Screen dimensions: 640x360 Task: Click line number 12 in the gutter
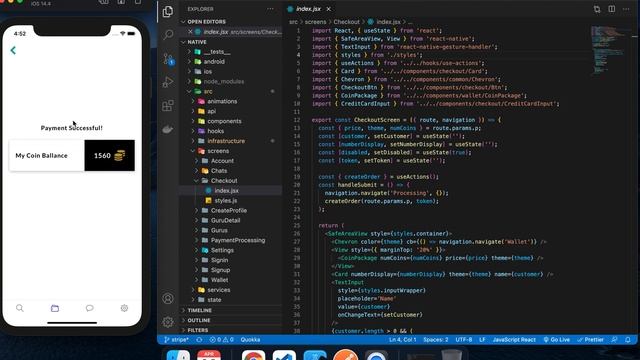pos(297,120)
